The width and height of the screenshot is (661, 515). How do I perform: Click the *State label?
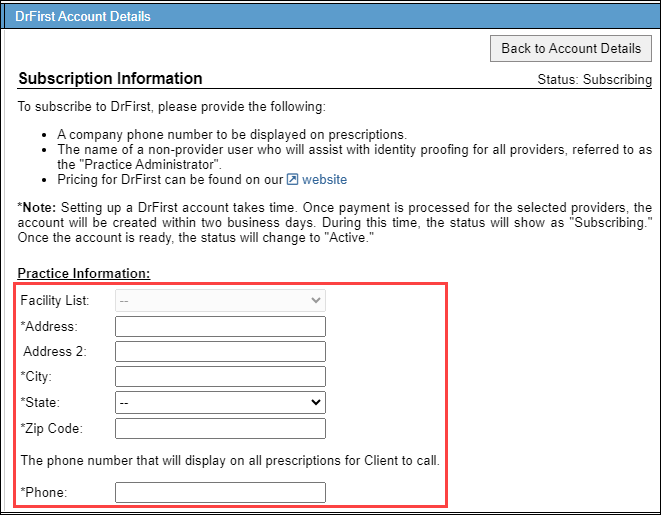pyautogui.click(x=40, y=402)
